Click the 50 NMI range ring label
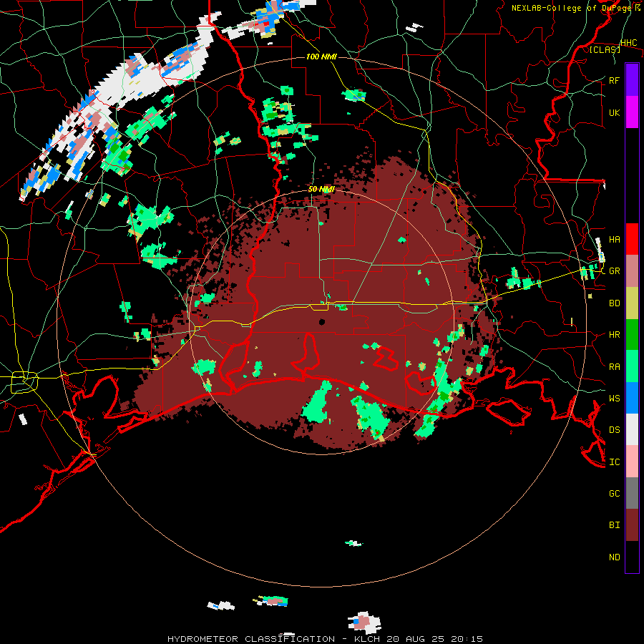Screen dimensions: 644x644 point(321,190)
